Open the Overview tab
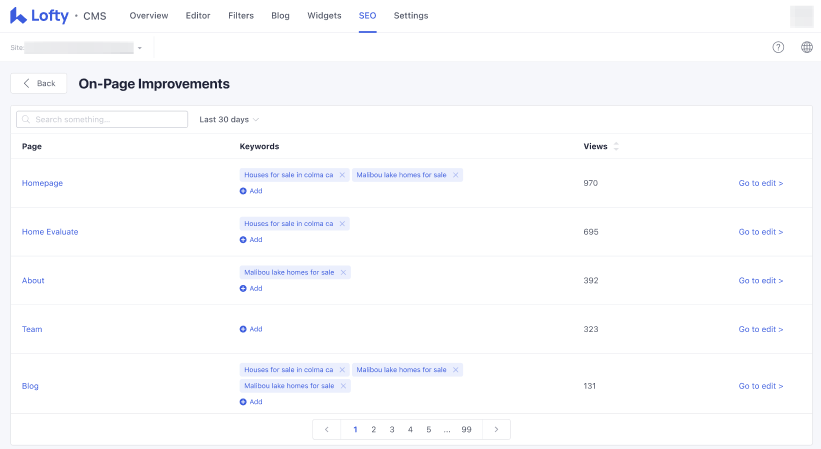The image size is (821, 449). tap(149, 16)
